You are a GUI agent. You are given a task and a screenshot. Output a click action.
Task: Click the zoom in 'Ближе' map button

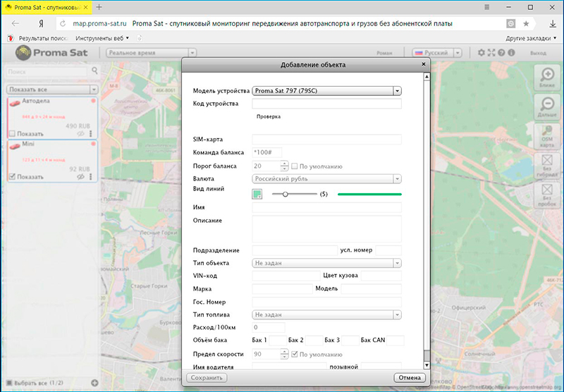(546, 76)
